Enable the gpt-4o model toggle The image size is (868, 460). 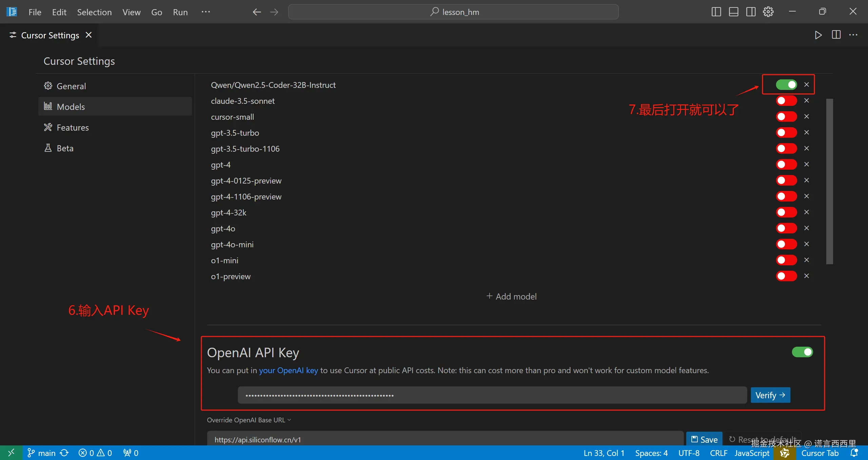pyautogui.click(x=786, y=228)
